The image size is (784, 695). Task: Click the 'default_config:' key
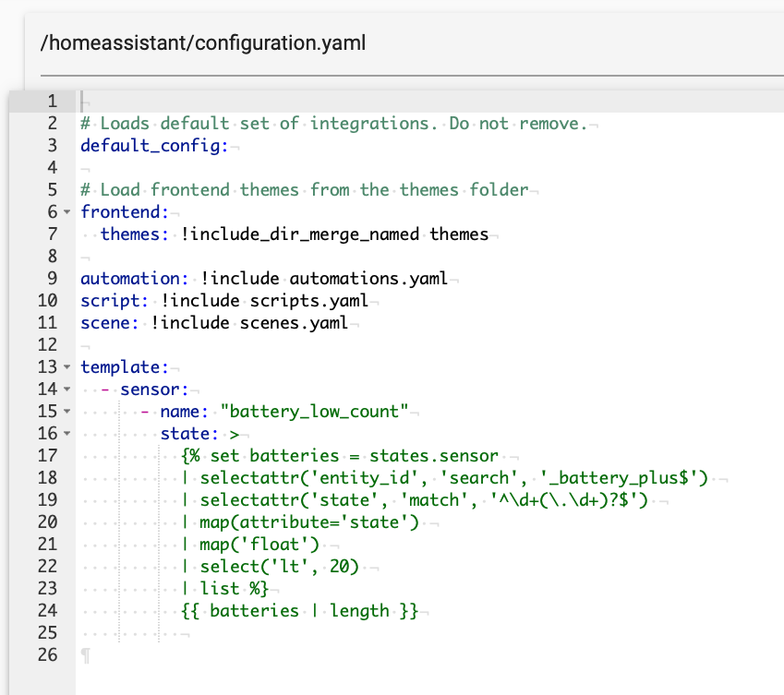[154, 146]
